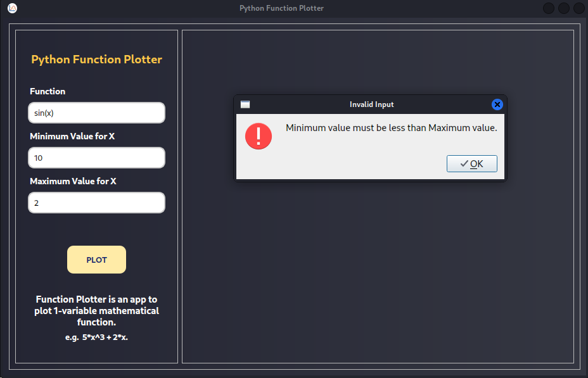Click the PLOT button
The image size is (588, 378).
click(x=96, y=260)
